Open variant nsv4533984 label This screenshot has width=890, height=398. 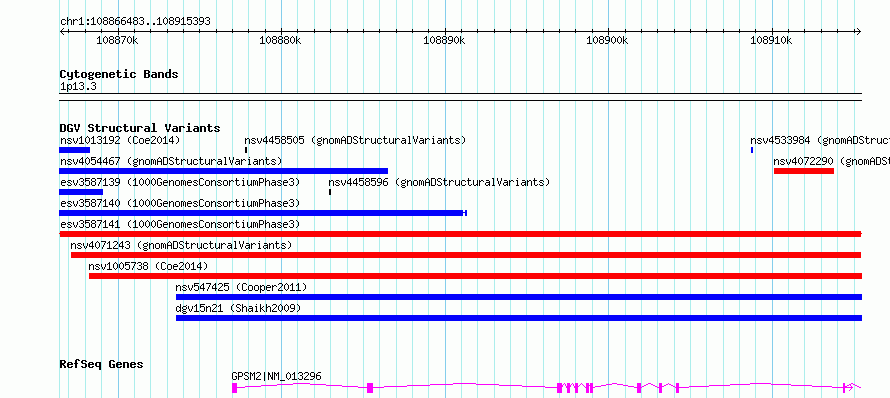[820, 140]
